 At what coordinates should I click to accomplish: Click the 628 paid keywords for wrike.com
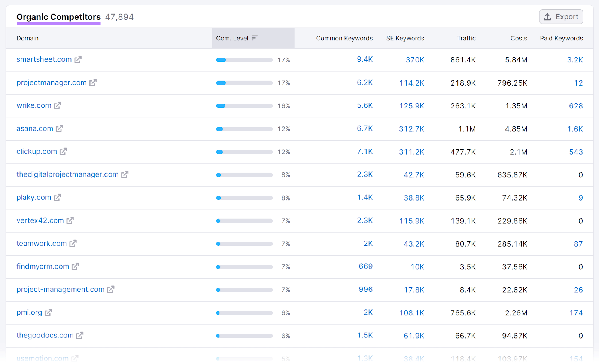pos(576,105)
